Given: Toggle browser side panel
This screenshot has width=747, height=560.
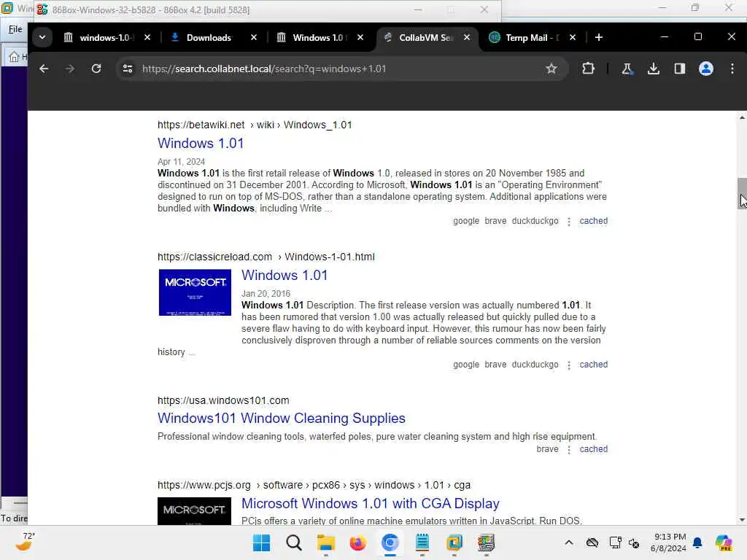Looking at the screenshot, I should coord(680,69).
